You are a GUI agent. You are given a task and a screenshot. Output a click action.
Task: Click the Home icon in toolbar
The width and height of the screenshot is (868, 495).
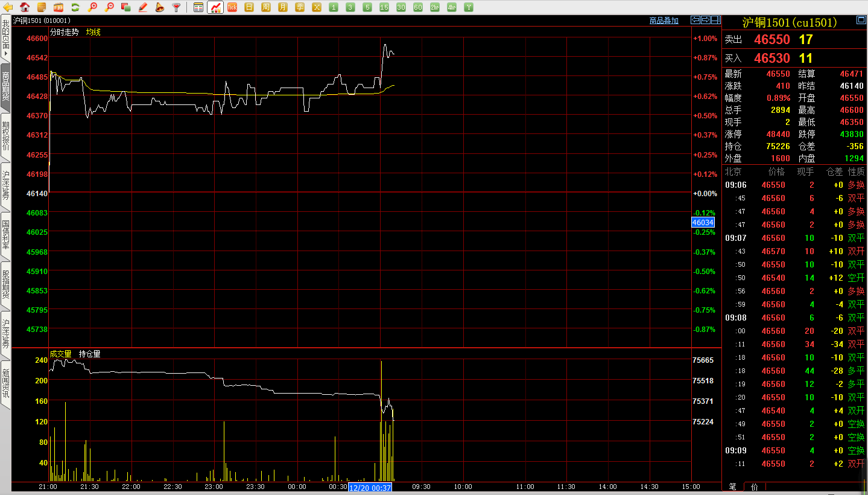25,7
